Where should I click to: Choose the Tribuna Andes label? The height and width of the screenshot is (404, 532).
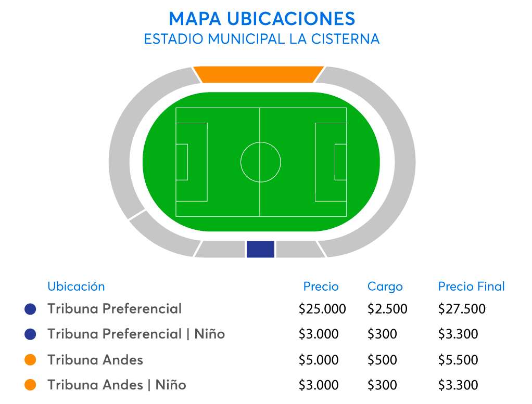click(95, 359)
